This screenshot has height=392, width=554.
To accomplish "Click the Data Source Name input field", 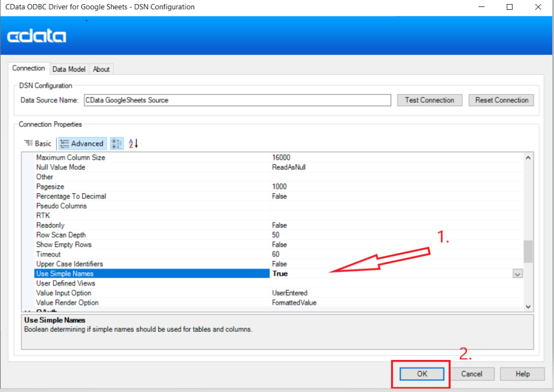I will point(238,100).
